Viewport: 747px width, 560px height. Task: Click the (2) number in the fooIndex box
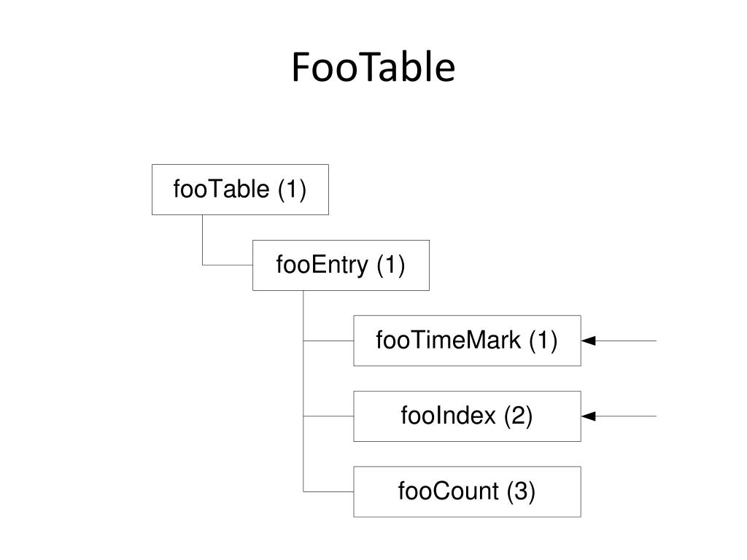pyautogui.click(x=519, y=416)
